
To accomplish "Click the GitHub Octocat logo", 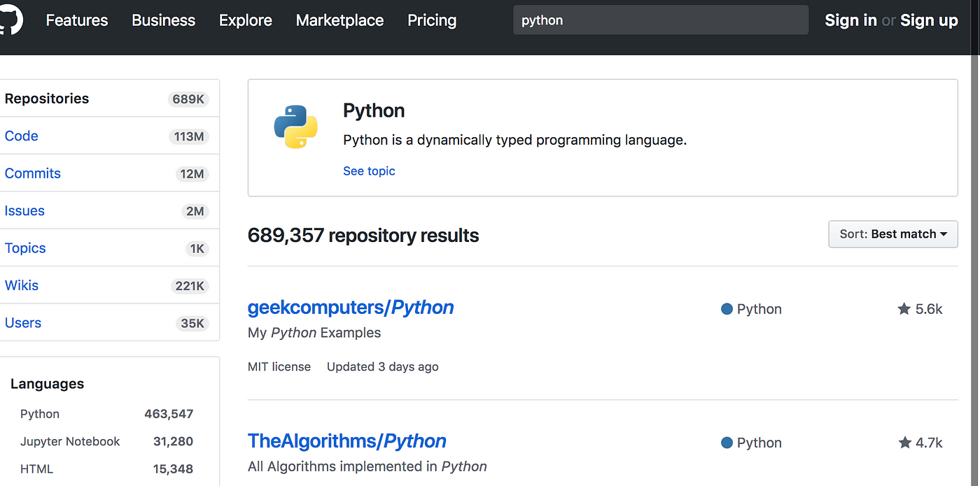I will click(x=10, y=19).
